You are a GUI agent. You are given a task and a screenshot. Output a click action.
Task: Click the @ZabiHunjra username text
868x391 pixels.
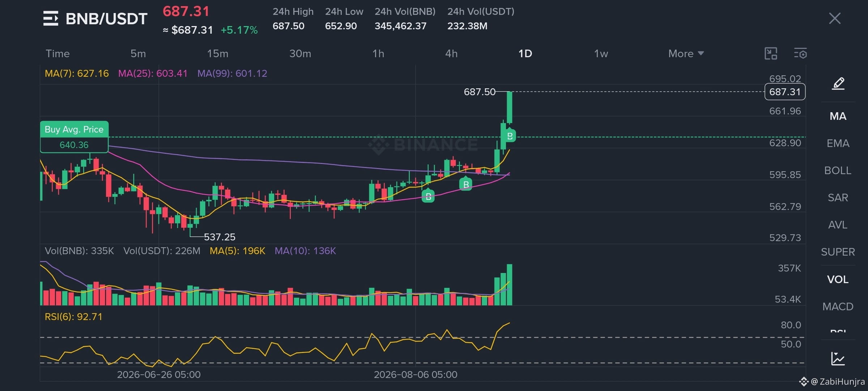coord(838,382)
